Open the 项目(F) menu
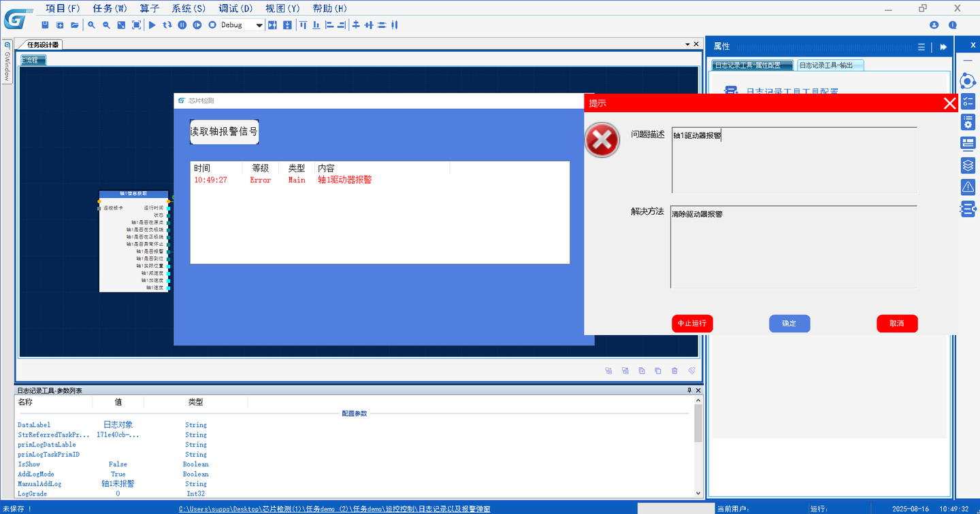Screen dimensions: 980x514 point(63,8)
